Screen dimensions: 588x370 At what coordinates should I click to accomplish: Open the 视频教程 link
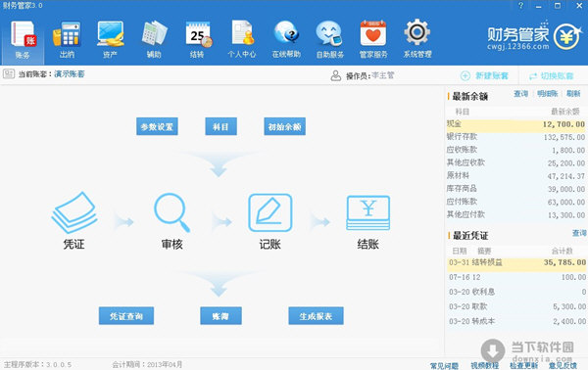pyautogui.click(x=484, y=365)
